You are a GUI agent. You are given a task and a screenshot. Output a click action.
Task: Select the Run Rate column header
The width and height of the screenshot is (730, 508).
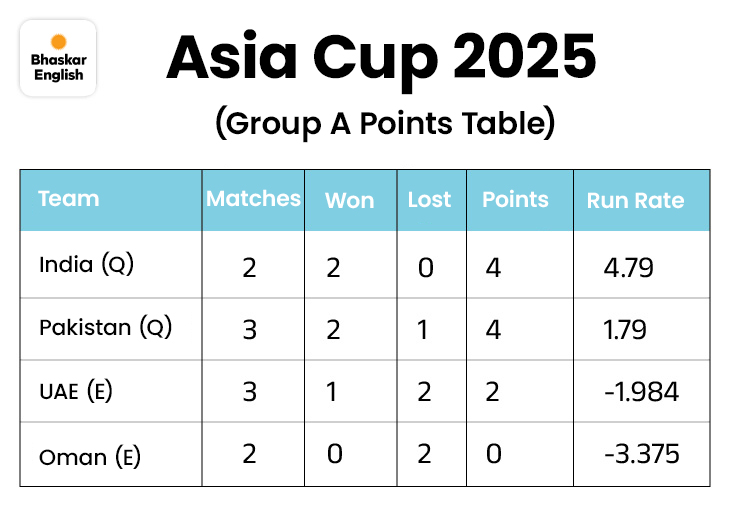click(x=635, y=200)
